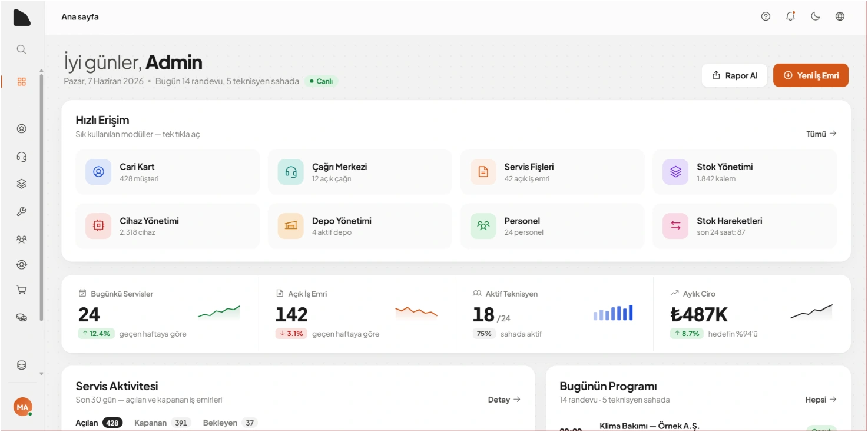Open the help question mark icon
The height and width of the screenshot is (432, 868).
click(766, 16)
